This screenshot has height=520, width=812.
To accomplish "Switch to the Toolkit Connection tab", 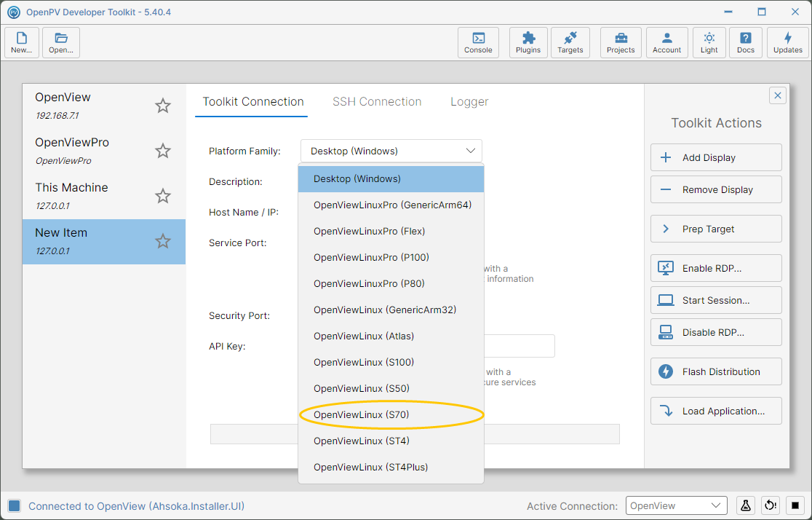I will pos(252,102).
